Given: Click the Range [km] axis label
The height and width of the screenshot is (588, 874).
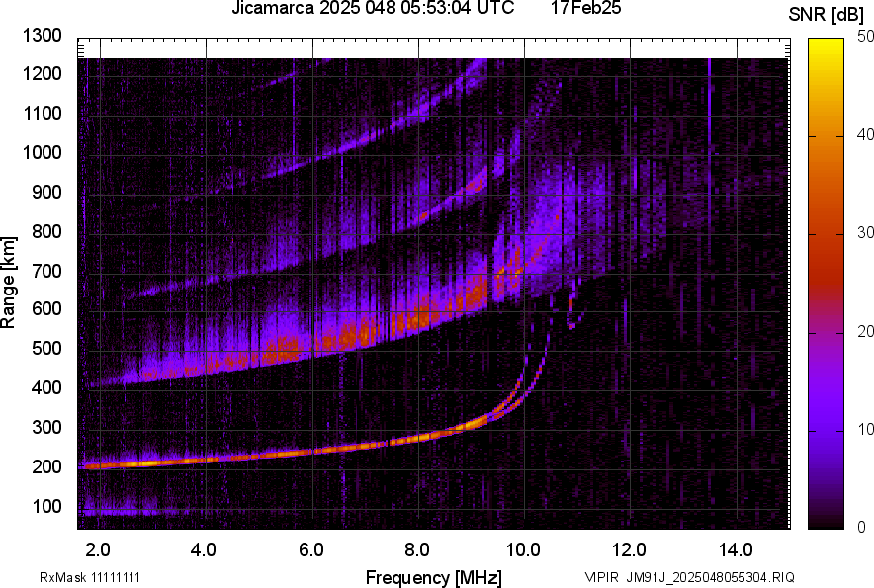Looking at the screenshot, I should [12, 284].
